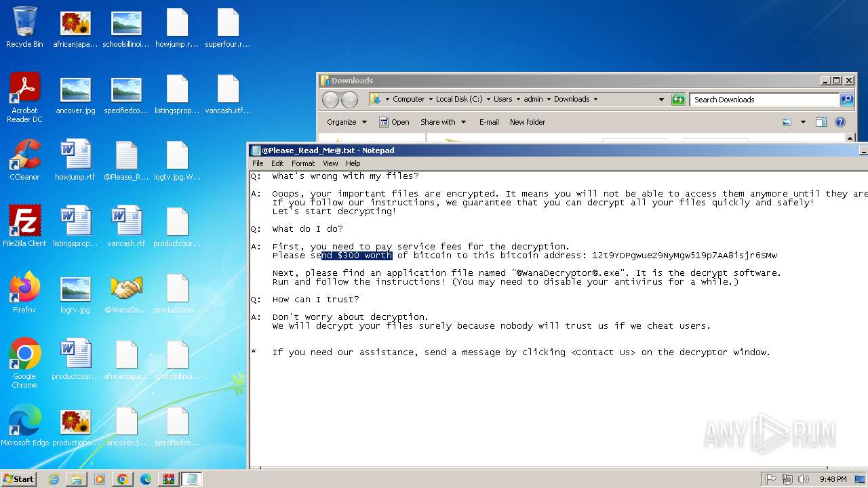
Task: Open the Organize dropdown in Downloads
Action: coord(347,122)
